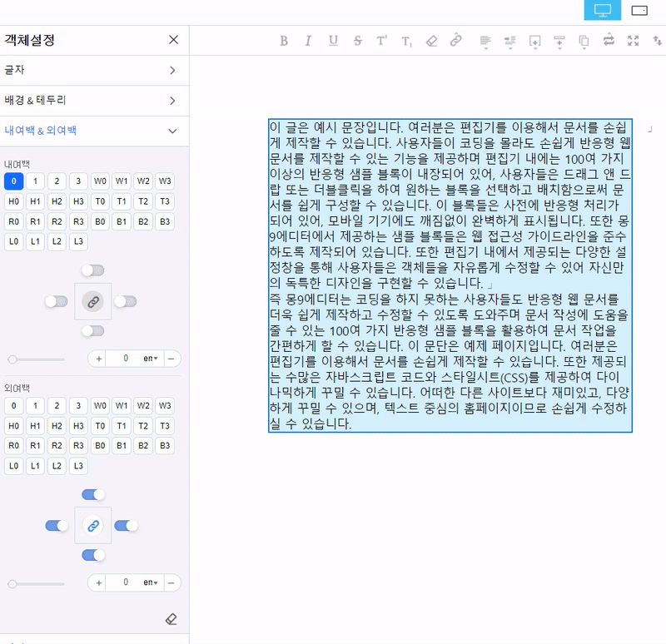Click the eraser icon in the top toolbar
The width and height of the screenshot is (666, 644).
point(430,40)
